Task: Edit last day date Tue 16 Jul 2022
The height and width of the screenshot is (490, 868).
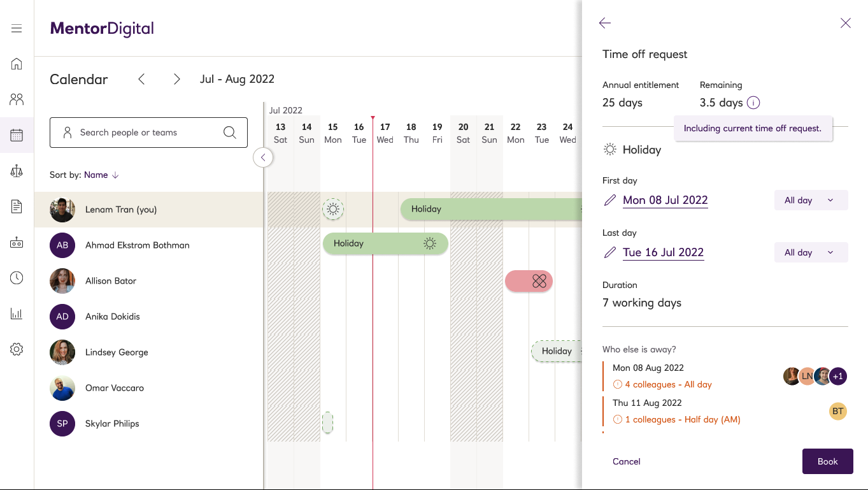Action: click(664, 252)
